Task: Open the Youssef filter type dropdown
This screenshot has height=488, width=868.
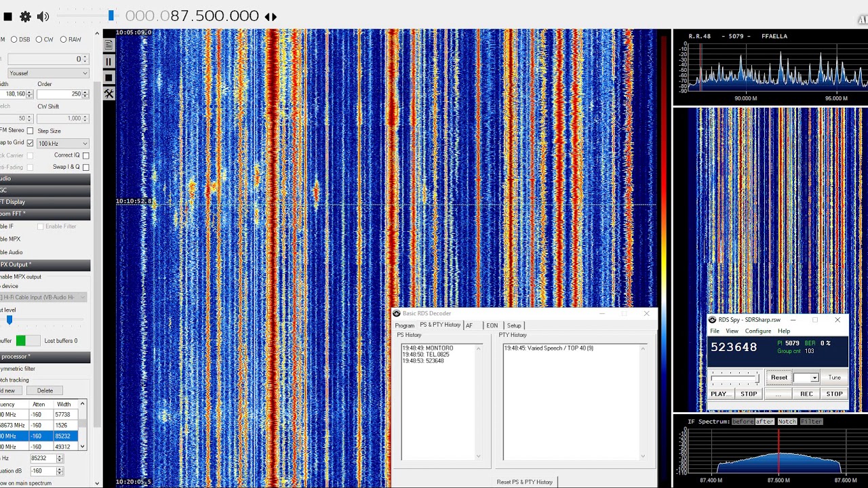Action: coord(48,73)
